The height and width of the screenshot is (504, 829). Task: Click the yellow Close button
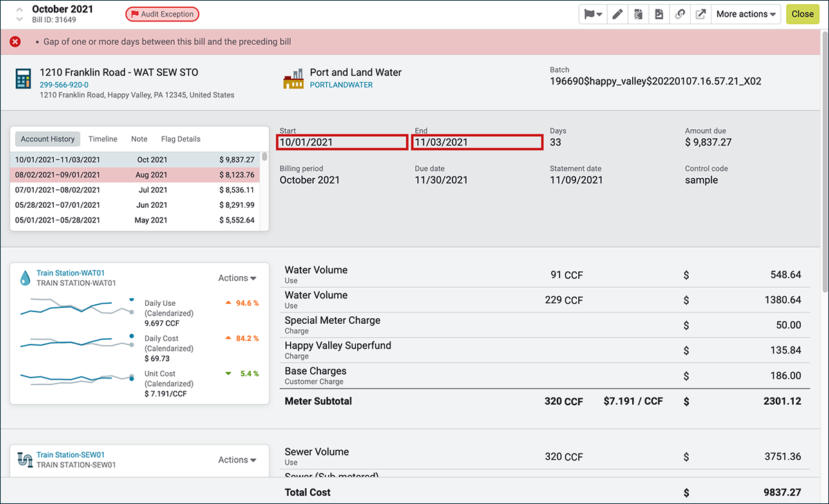[x=803, y=14]
